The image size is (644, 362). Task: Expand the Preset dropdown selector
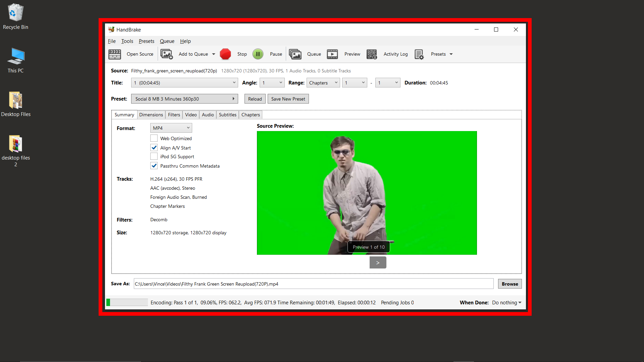(x=234, y=99)
